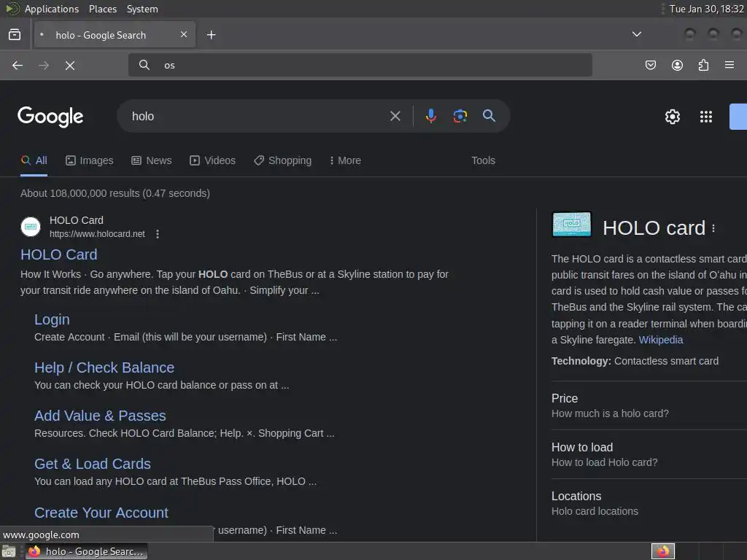Switch to the Images tab
747x560 pixels.
click(90, 160)
